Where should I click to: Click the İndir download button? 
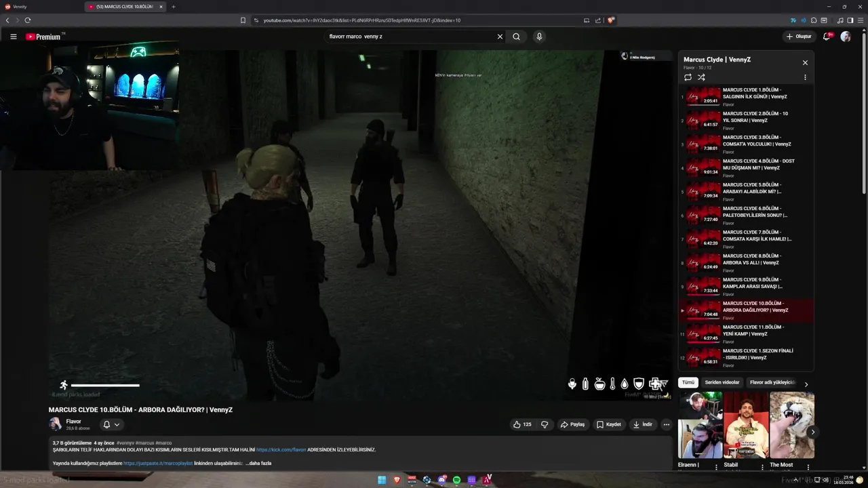(x=642, y=424)
